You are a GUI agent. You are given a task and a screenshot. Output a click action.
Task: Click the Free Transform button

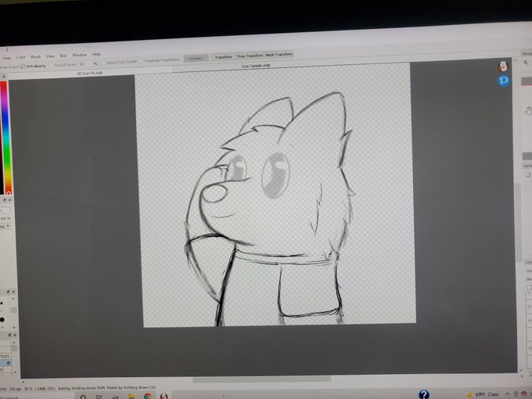[250, 56]
